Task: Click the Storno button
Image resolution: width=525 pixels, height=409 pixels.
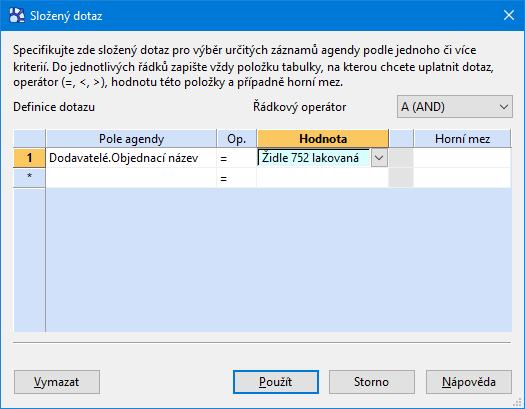Action: coord(372,382)
